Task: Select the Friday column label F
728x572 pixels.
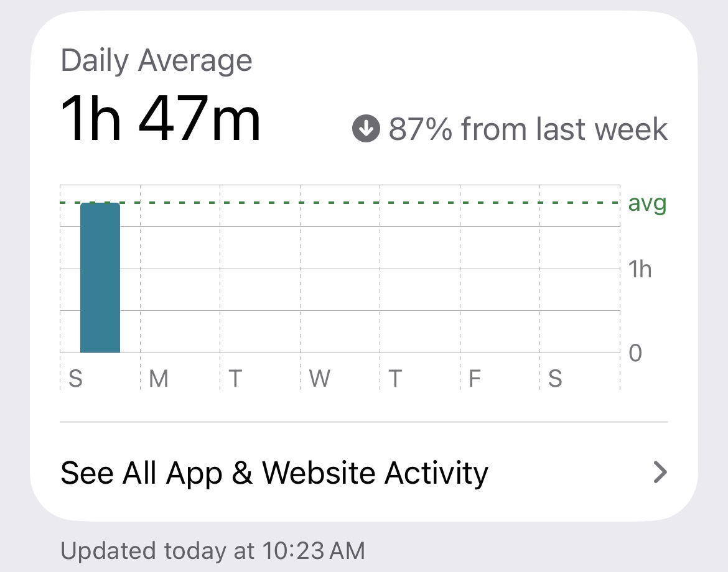Action: [475, 379]
